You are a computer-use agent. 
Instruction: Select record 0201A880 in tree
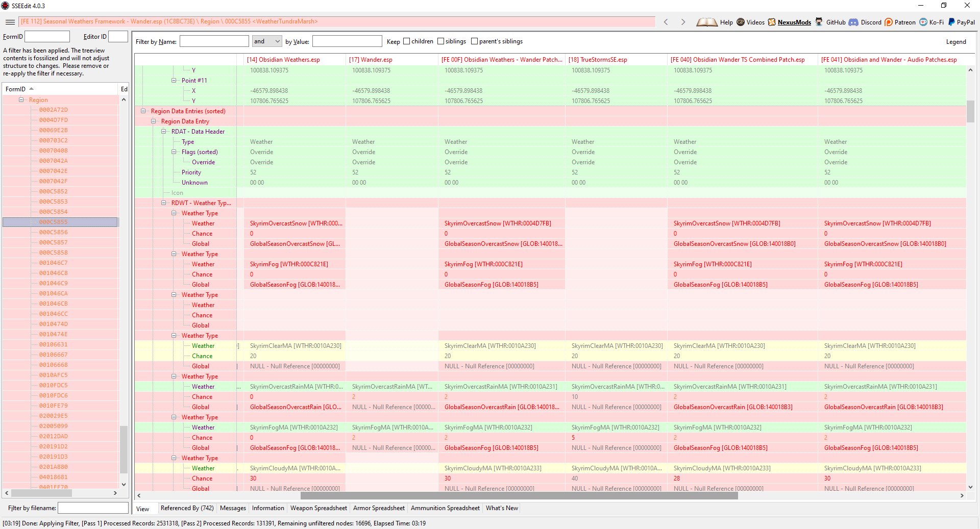[54, 467]
